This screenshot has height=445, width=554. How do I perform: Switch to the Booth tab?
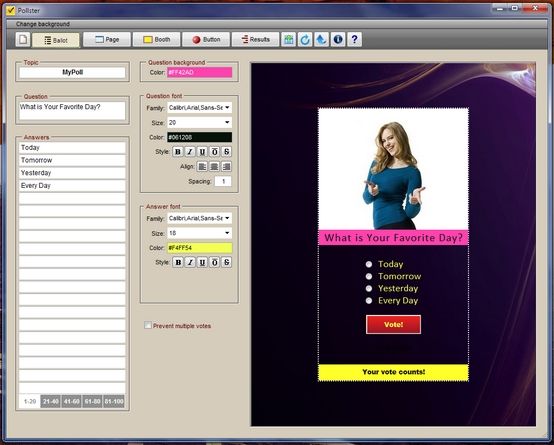[x=156, y=39]
